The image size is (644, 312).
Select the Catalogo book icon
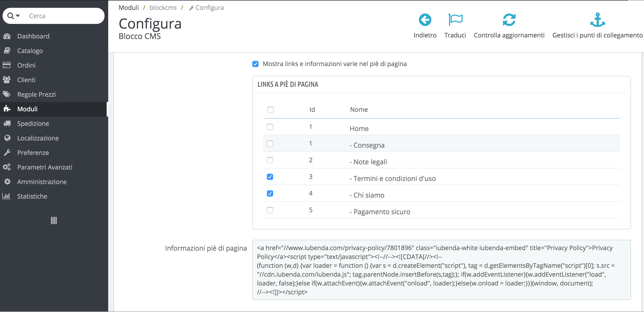click(x=7, y=50)
